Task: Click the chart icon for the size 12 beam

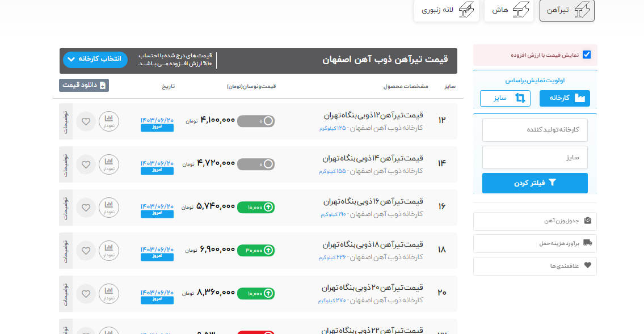Action: [109, 121]
